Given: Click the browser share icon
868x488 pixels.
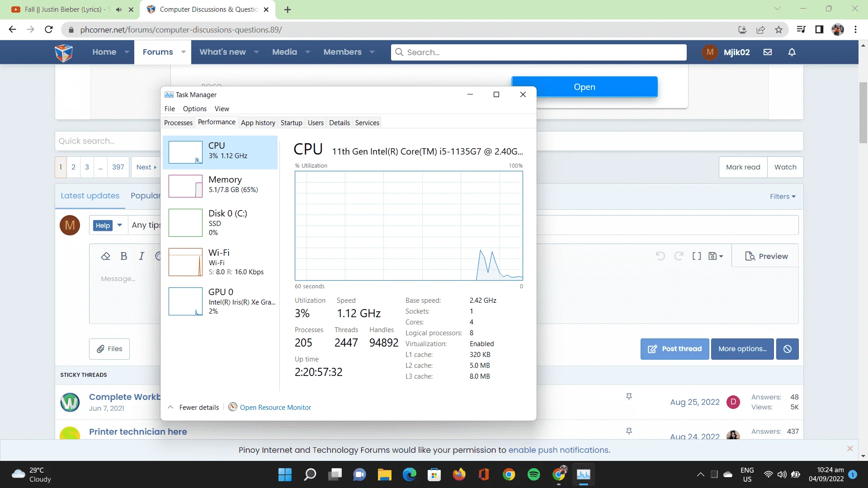Looking at the screenshot, I should pos(760,30).
